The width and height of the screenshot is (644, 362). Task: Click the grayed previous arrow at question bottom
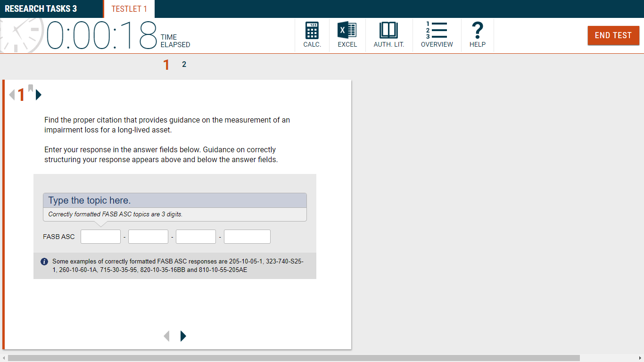tap(166, 336)
